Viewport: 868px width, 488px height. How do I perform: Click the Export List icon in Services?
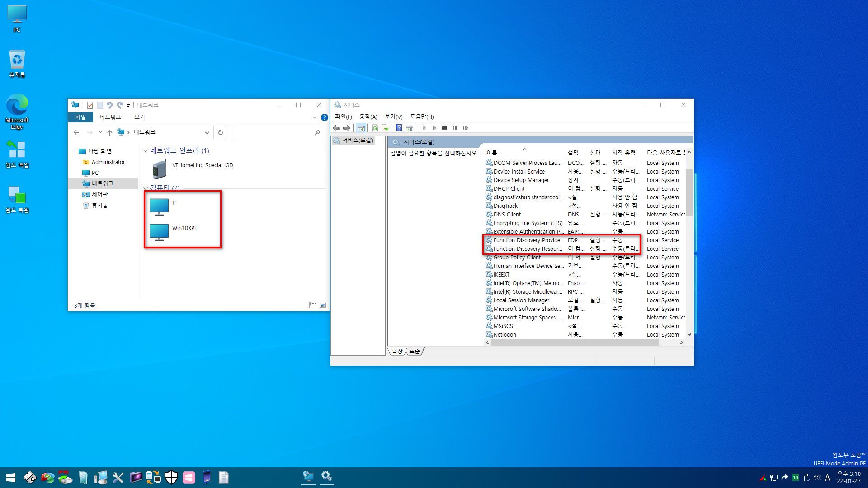(385, 128)
